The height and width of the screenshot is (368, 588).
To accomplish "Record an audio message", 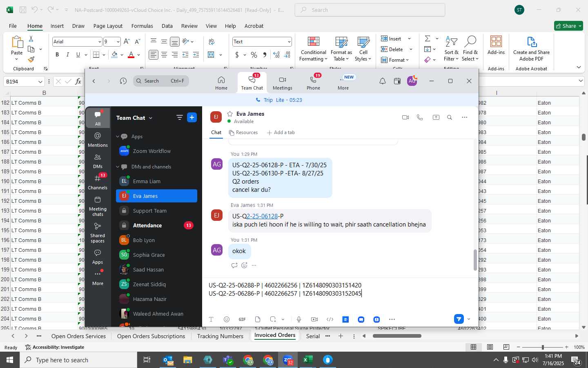I will (299, 319).
